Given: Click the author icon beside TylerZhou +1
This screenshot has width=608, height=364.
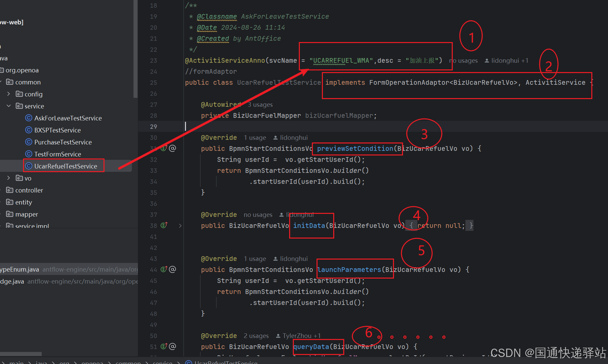Looking at the screenshot, I should 278,336.
